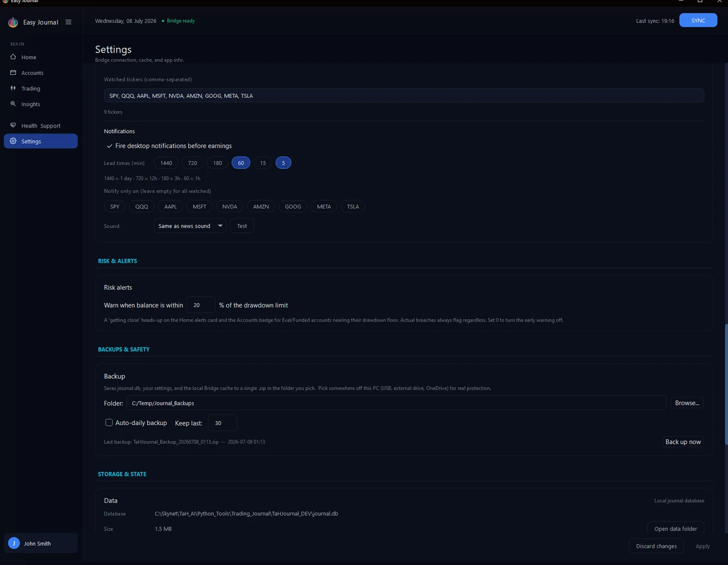The height and width of the screenshot is (565, 728).
Task: Open the Trading section
Action: tap(41, 88)
